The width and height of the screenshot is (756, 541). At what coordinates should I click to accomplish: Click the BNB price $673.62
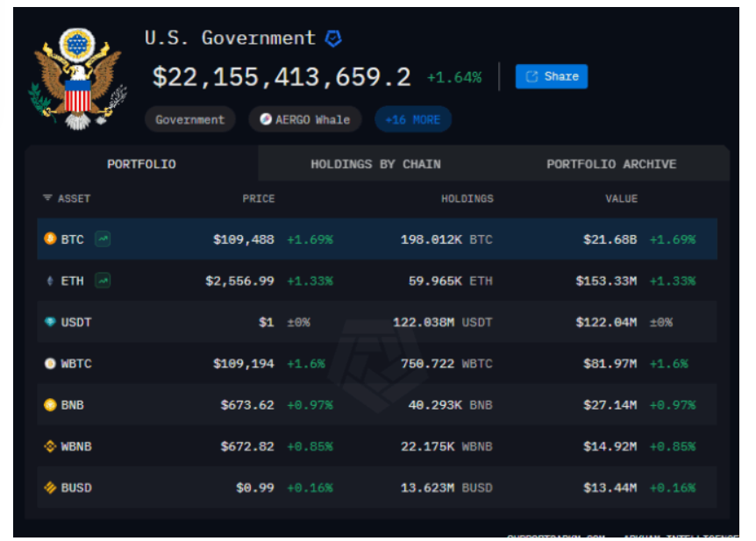click(x=247, y=405)
